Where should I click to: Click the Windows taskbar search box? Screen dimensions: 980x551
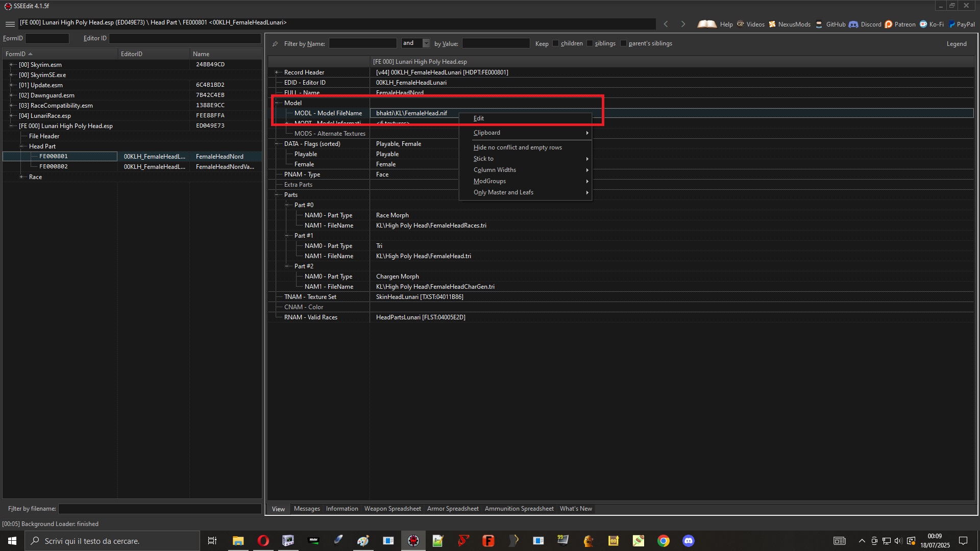tap(112, 541)
